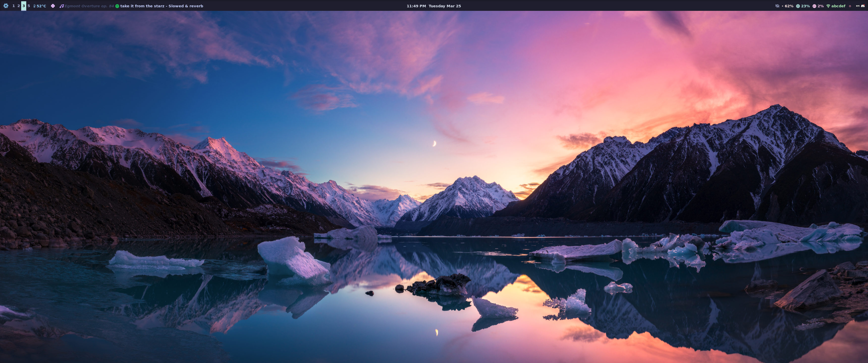The width and height of the screenshot is (868, 363).
Task: Click the Egmont Overture op. 84 track
Action: pos(89,6)
